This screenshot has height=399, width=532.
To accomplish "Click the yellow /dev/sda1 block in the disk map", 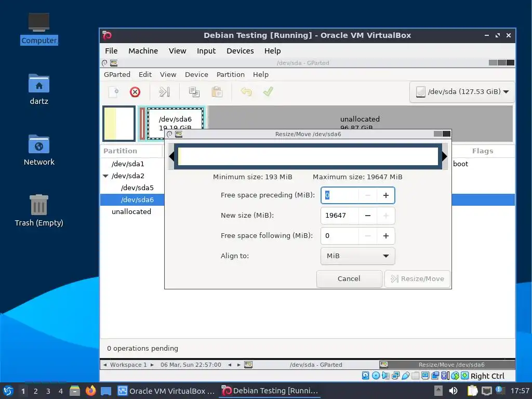I will pyautogui.click(x=119, y=124).
